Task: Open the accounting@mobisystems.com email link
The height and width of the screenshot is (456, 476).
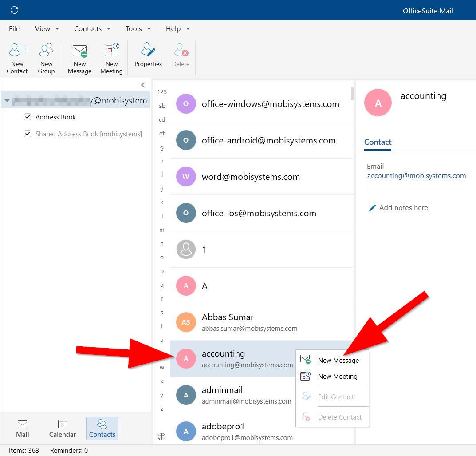Action: 417,175
